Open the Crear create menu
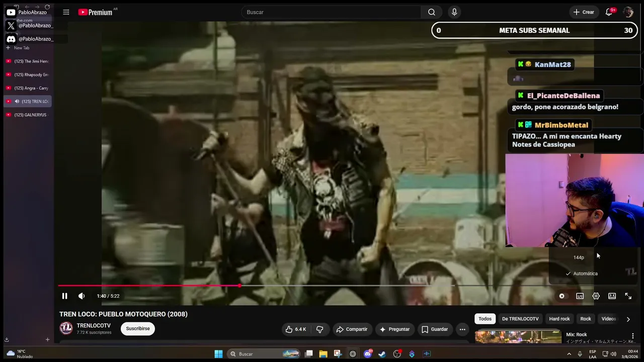Image resolution: width=644 pixels, height=362 pixels. [584, 12]
